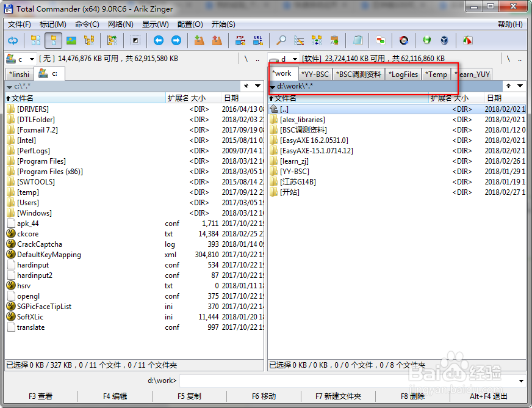Open the 网络(N) menu

[x=120, y=24]
